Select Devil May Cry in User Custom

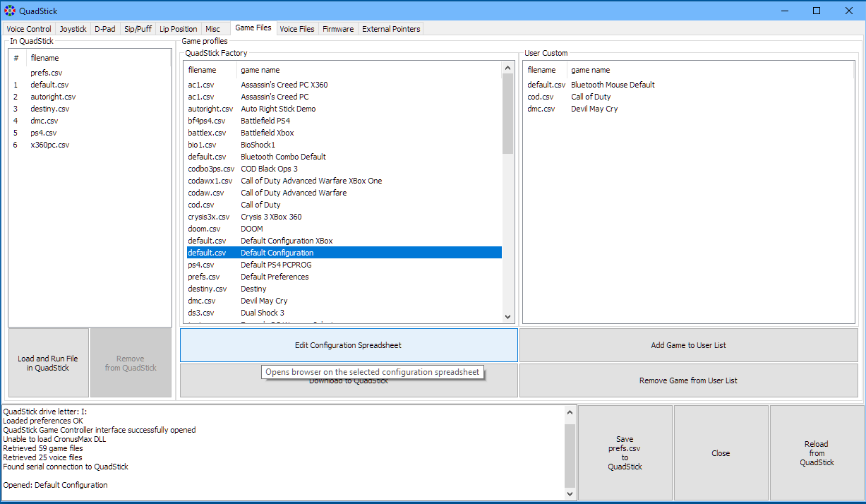(x=688, y=109)
